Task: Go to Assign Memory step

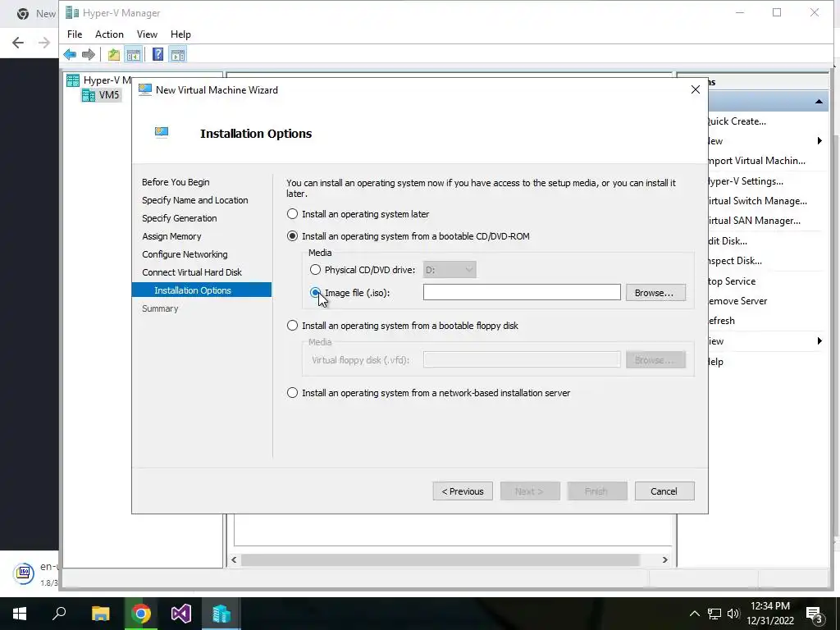Action: pyautogui.click(x=171, y=236)
